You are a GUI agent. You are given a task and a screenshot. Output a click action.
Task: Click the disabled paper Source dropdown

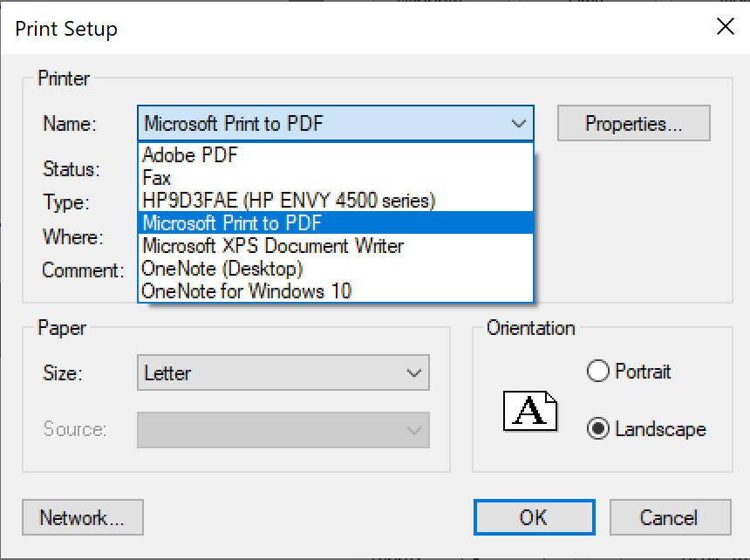pos(413,430)
